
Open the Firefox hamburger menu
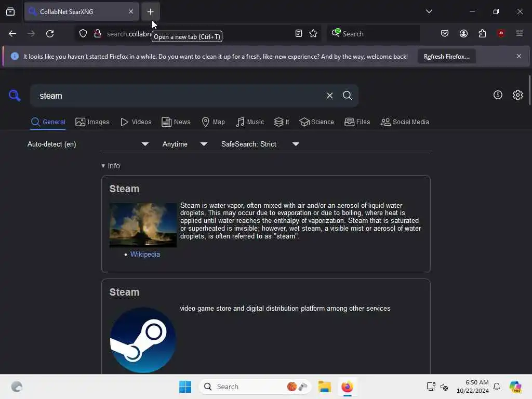(519, 33)
